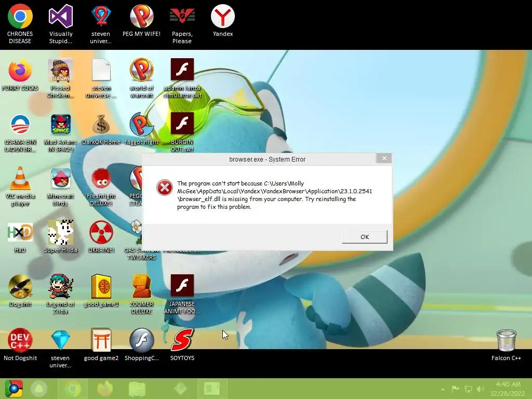Select the Visually Stupid Visual Studio icon
The height and width of the screenshot is (399, 532).
pos(61,24)
